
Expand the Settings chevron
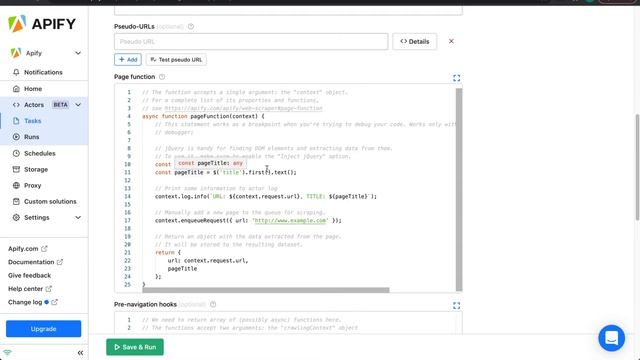click(x=78, y=218)
